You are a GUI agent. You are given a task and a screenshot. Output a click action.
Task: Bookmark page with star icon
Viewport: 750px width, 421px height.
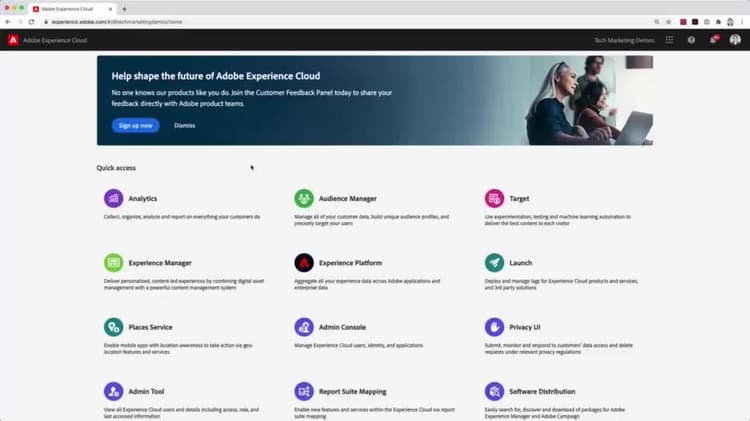click(x=669, y=22)
